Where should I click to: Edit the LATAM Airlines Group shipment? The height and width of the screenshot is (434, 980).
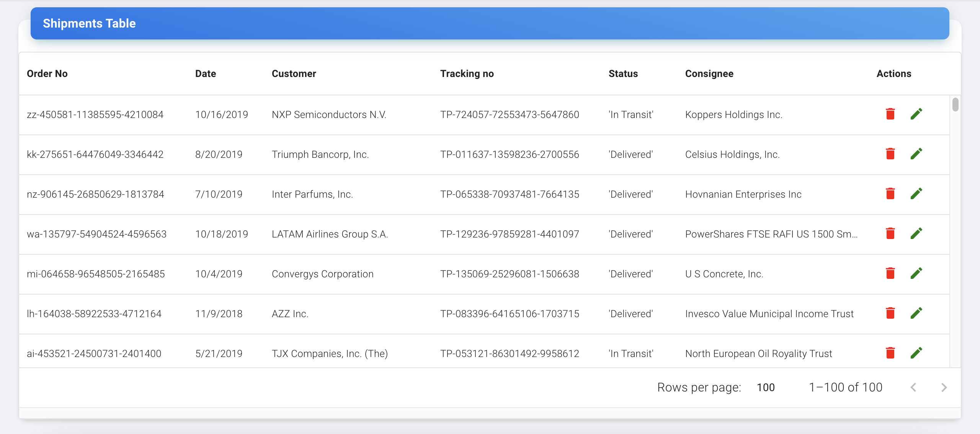[917, 233]
